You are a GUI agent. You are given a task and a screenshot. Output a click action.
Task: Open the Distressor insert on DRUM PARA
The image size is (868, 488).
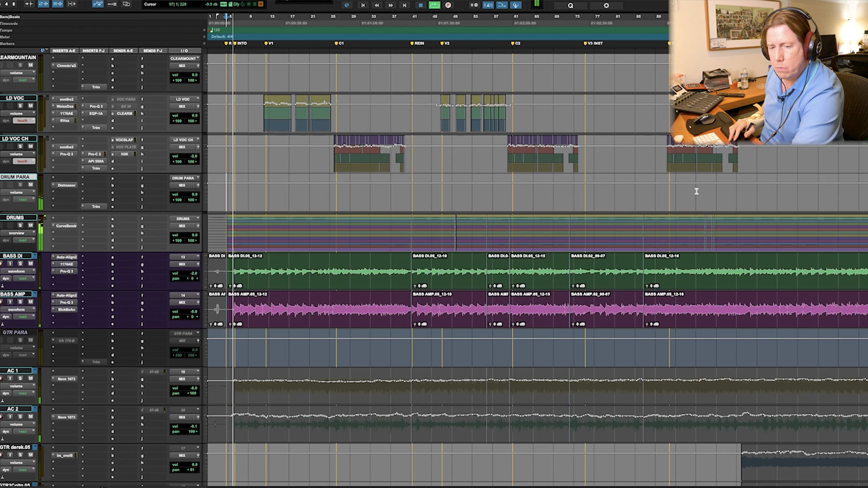[x=66, y=185]
